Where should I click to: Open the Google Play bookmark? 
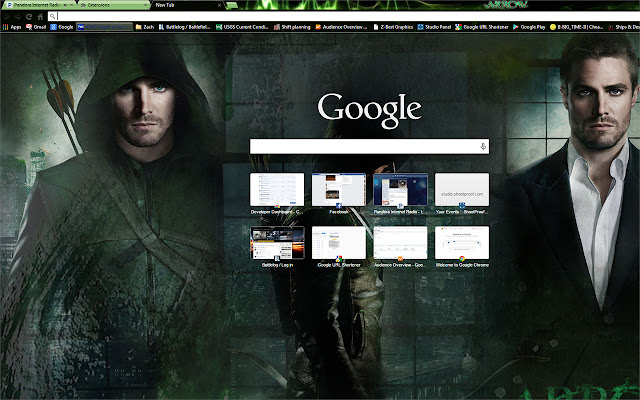pos(529,27)
